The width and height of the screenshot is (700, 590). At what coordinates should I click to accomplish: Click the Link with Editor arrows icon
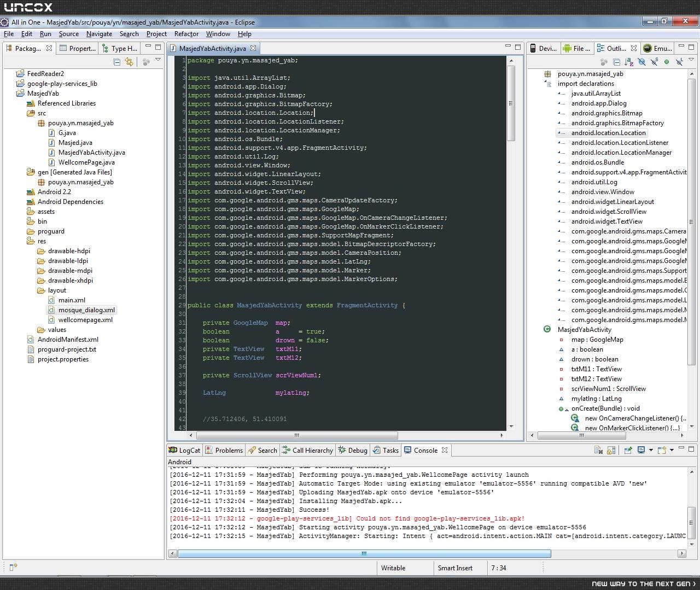129,62
